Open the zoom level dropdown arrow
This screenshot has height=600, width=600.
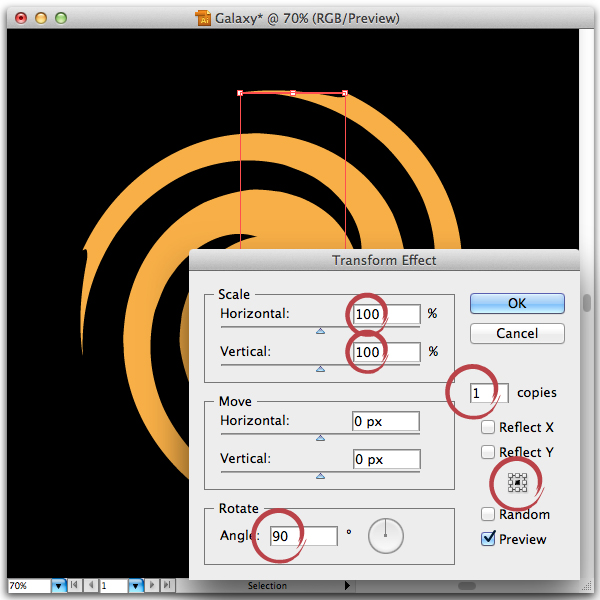click(59, 585)
